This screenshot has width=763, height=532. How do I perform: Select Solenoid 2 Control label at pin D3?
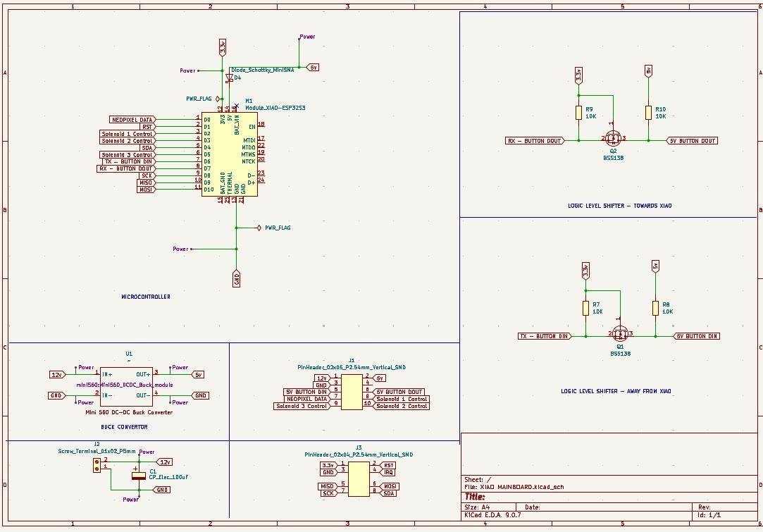tap(128, 141)
